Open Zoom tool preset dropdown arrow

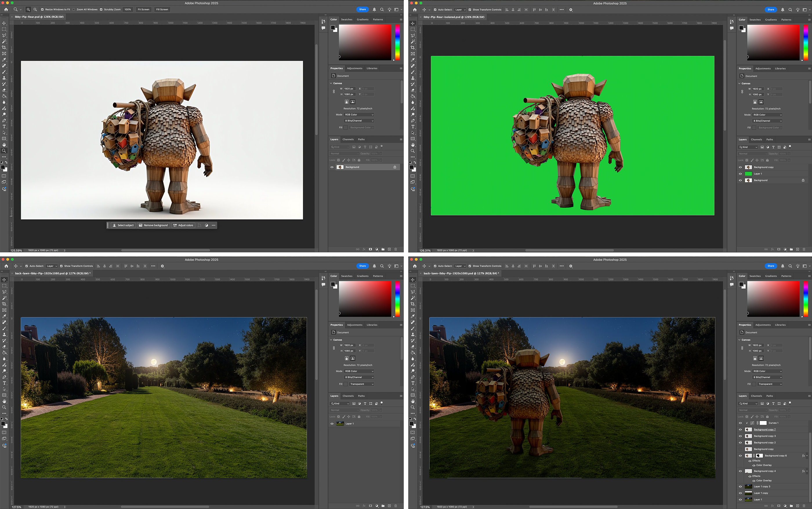pos(21,10)
